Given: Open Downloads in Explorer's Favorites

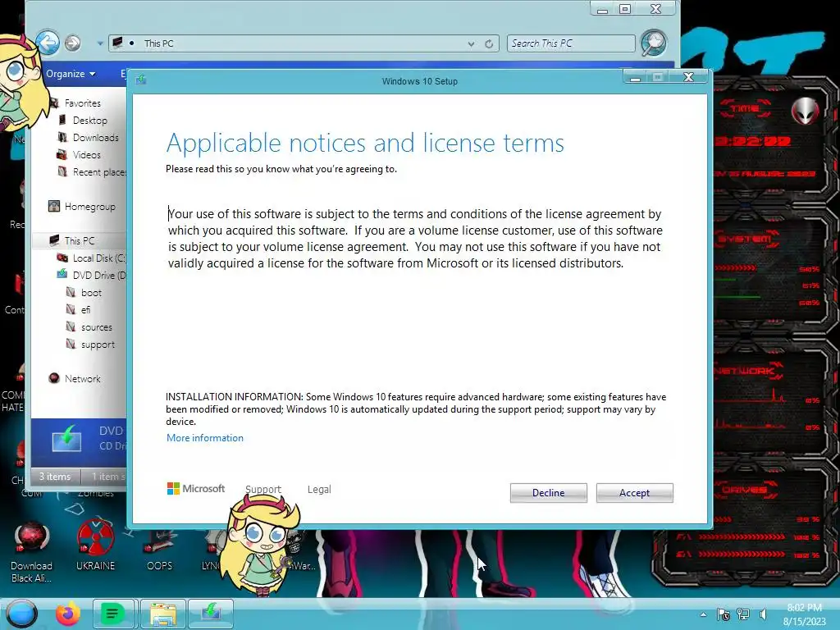Looking at the screenshot, I should [96, 137].
